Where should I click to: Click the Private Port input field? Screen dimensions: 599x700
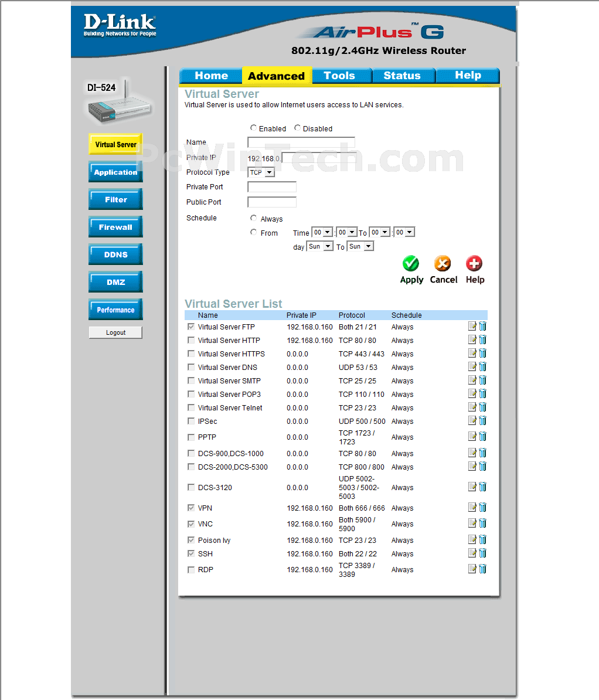pyautogui.click(x=272, y=187)
